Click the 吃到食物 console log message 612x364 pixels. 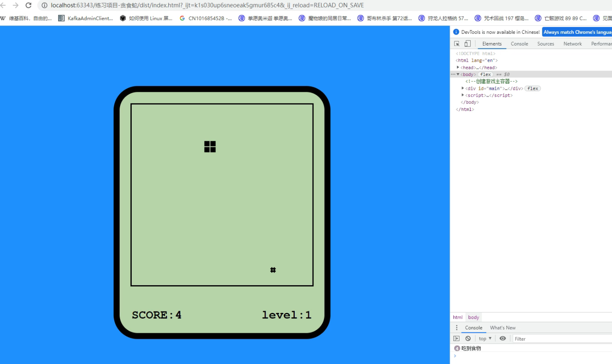[471, 348]
